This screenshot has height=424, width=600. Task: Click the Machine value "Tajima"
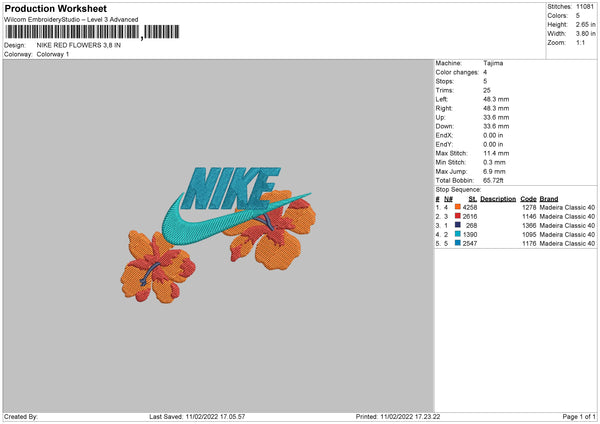click(493, 63)
